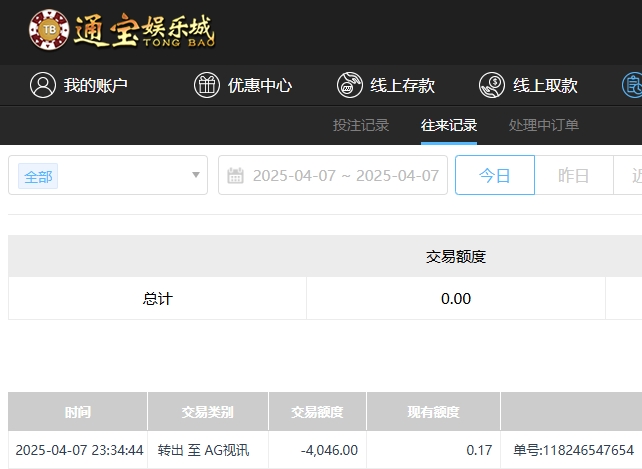Click the Tong Bao casino logo
Screen dimensions: 642x469
(x=122, y=30)
